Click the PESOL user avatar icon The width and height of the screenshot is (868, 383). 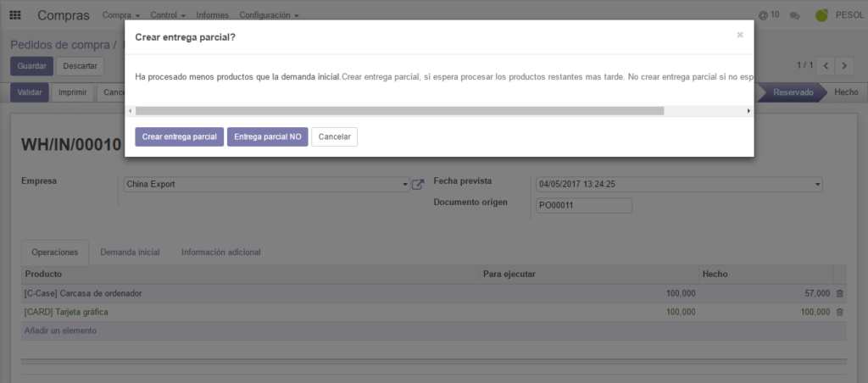click(821, 15)
